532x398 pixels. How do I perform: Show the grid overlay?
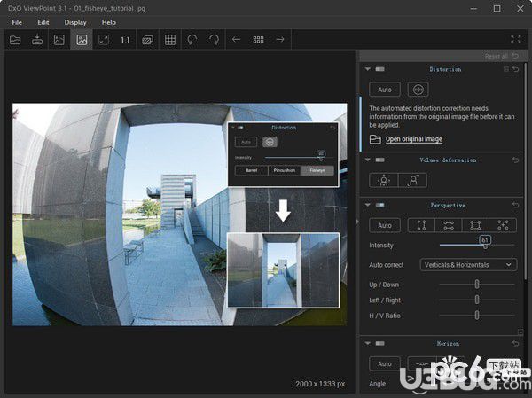(170, 40)
